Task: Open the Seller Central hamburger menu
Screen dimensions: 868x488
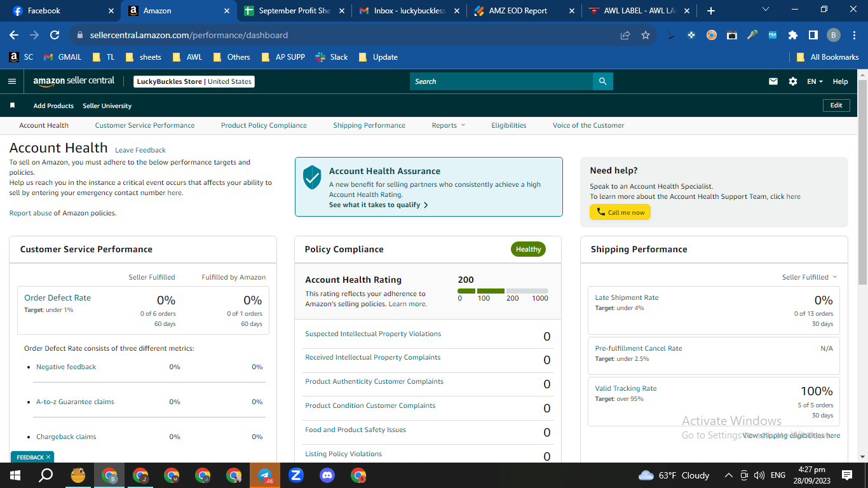Action: pos(11,81)
